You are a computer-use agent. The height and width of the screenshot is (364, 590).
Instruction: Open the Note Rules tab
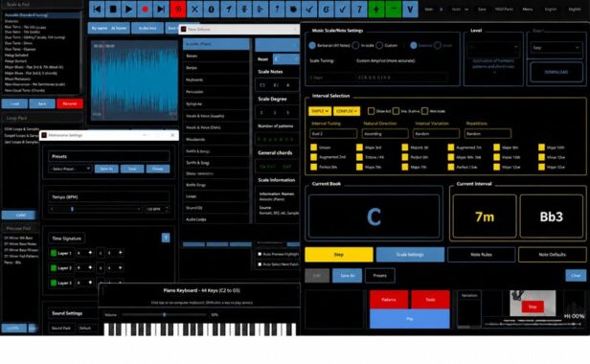[x=481, y=255]
